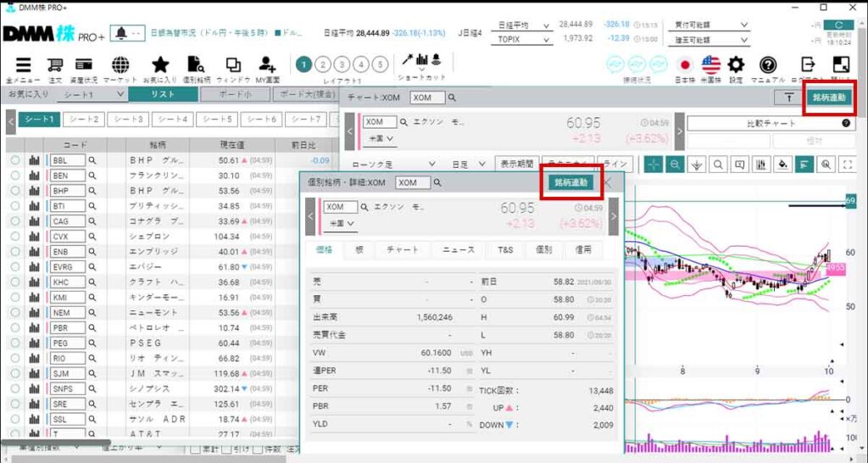Screen dimensions: 868x463
Task: Open the シート1 dropdown next to お気に入り
Action: click(92, 95)
